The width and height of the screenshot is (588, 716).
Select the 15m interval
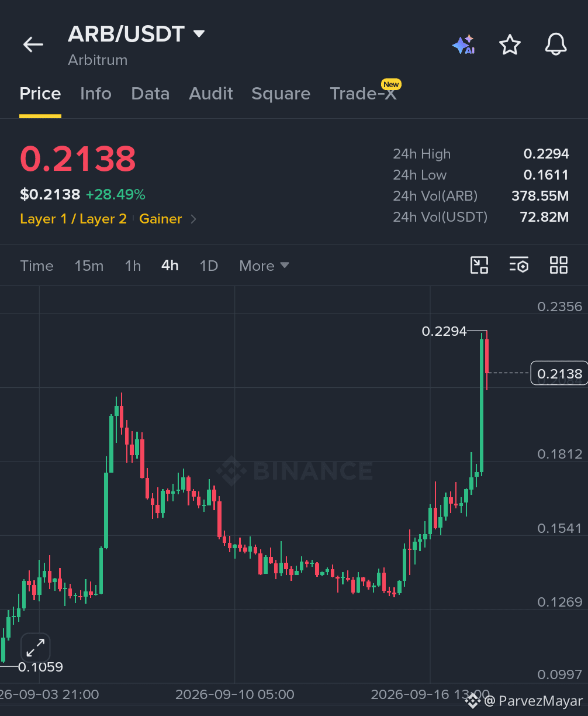(x=89, y=266)
